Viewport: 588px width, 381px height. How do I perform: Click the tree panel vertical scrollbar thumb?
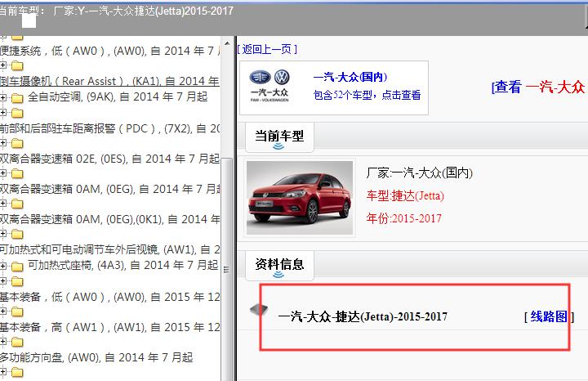(226, 269)
